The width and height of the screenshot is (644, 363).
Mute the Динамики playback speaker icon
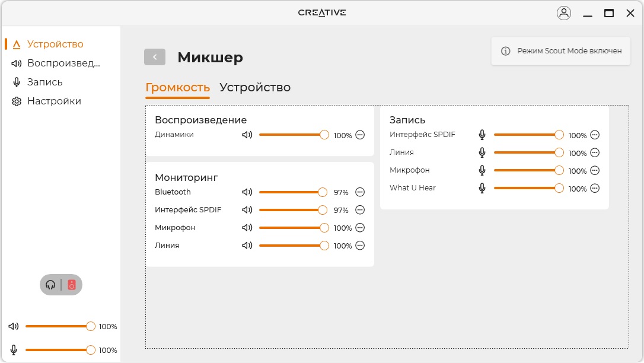(x=247, y=135)
